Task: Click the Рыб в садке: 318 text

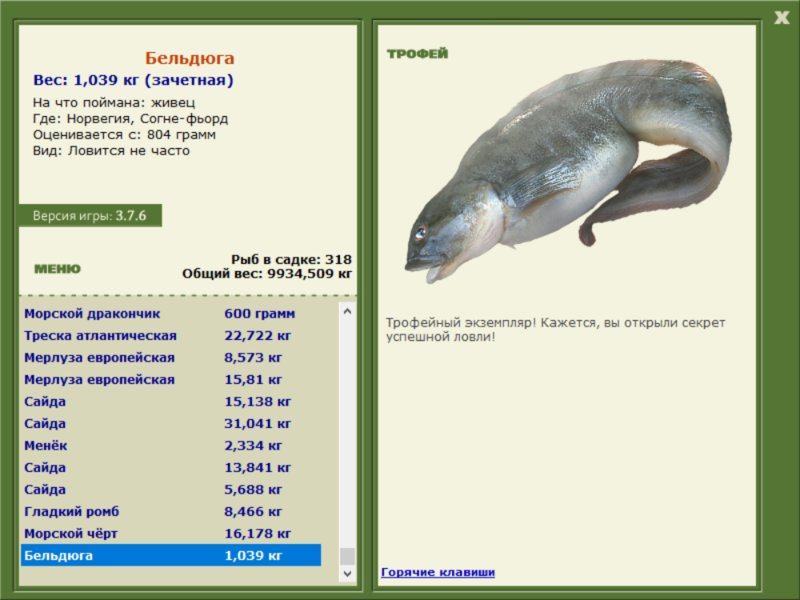Action: point(291,259)
